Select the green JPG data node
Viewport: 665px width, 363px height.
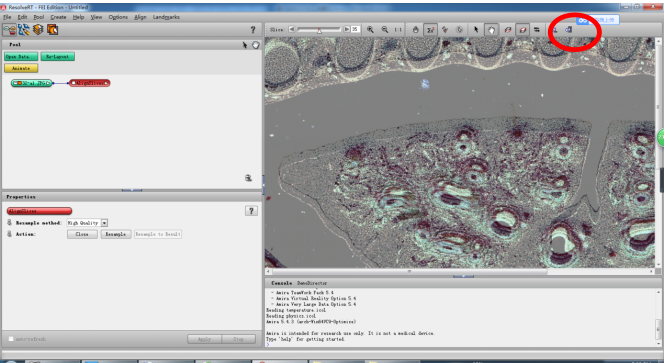pyautogui.click(x=32, y=83)
